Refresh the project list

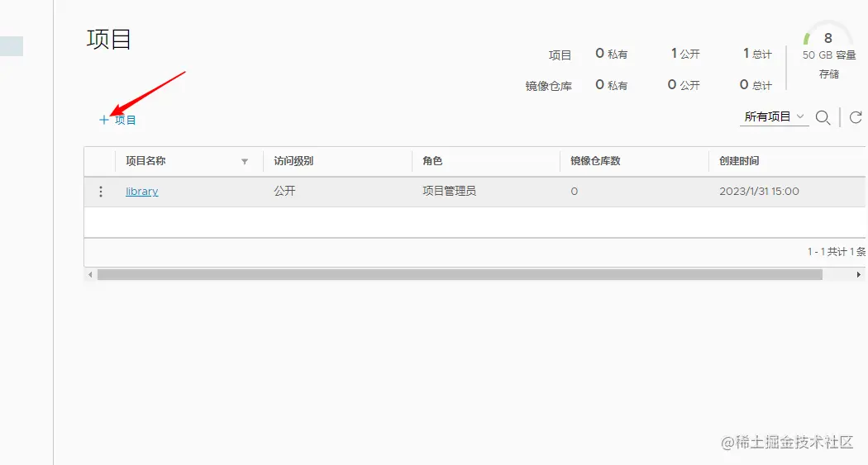pos(856,117)
